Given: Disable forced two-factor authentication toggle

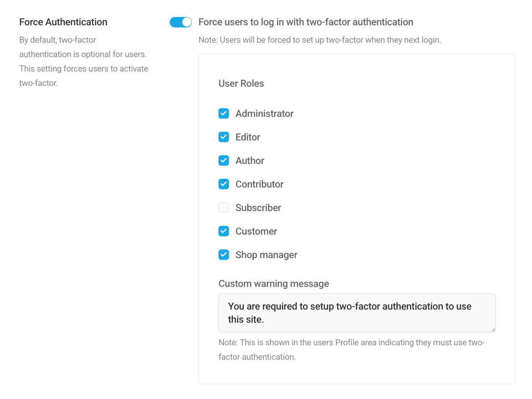Looking at the screenshot, I should coord(181,22).
